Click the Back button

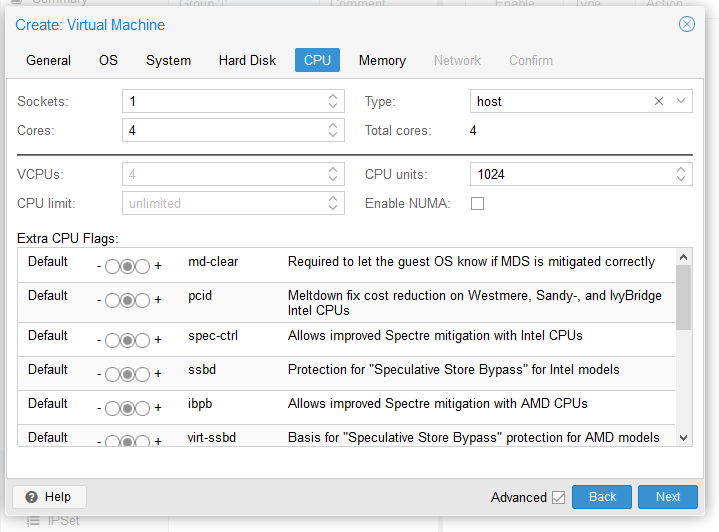click(x=602, y=497)
